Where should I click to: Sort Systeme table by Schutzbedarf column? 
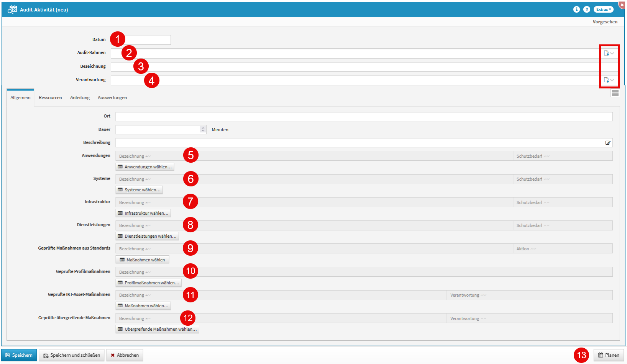click(x=529, y=179)
